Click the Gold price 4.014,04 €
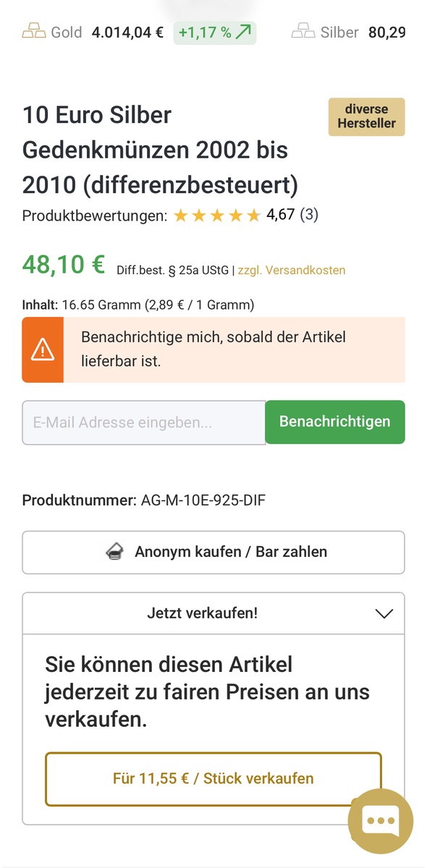Viewport: 427px width, 868px height. (127, 33)
